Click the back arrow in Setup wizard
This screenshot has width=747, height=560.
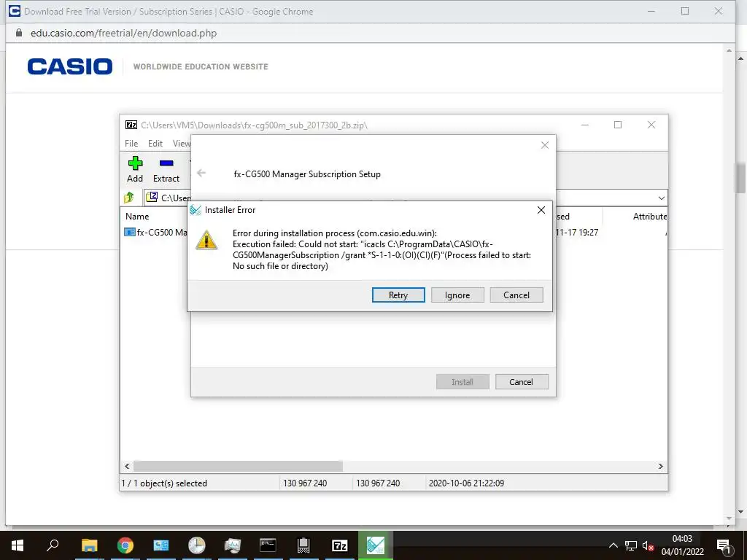tap(201, 173)
